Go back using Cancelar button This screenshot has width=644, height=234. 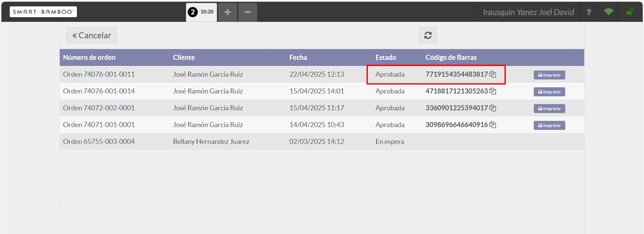point(92,35)
